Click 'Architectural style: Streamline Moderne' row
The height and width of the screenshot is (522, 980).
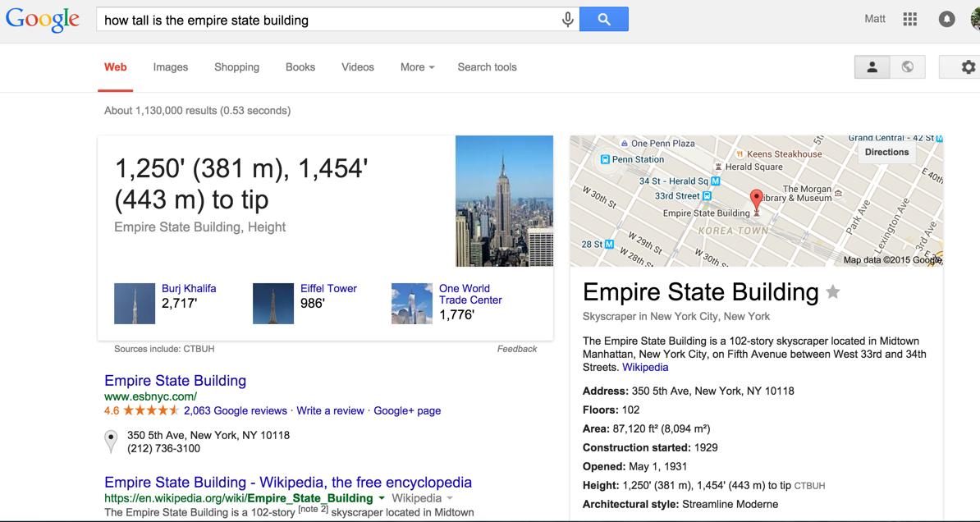click(680, 504)
